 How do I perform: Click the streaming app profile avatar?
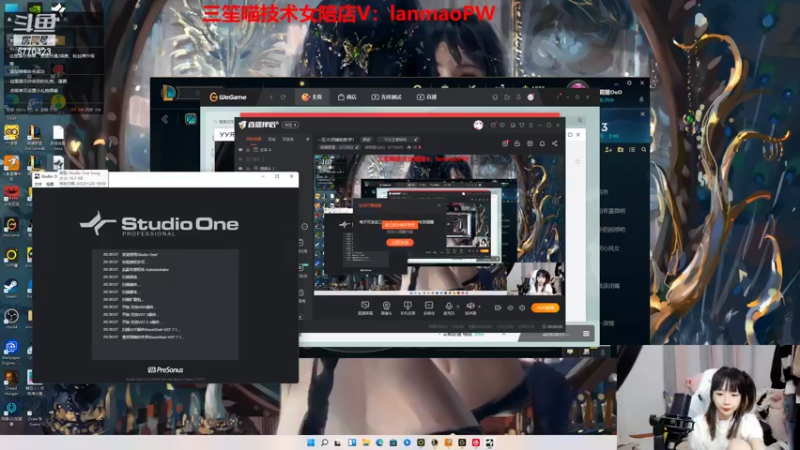coord(478,125)
